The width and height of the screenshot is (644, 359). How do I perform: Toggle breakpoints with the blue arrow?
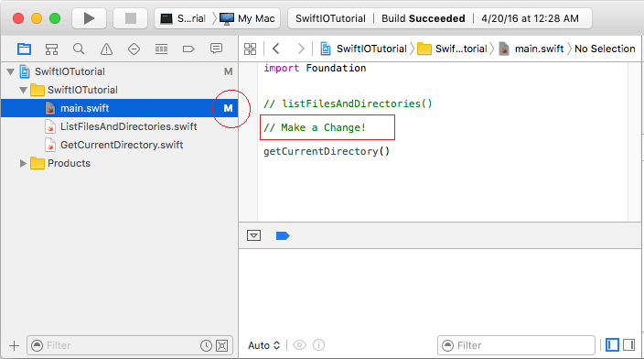coord(283,235)
